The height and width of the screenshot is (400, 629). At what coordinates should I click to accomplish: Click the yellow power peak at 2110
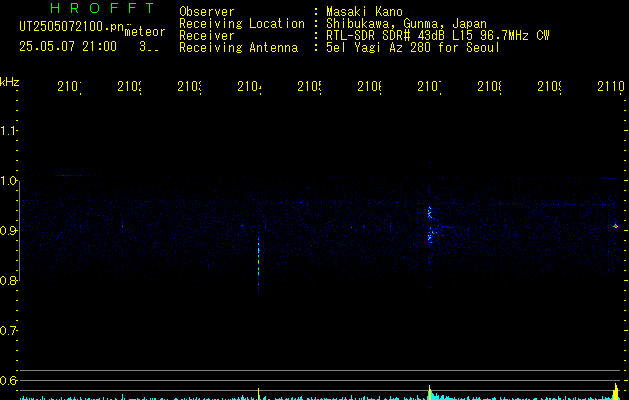tap(617, 392)
